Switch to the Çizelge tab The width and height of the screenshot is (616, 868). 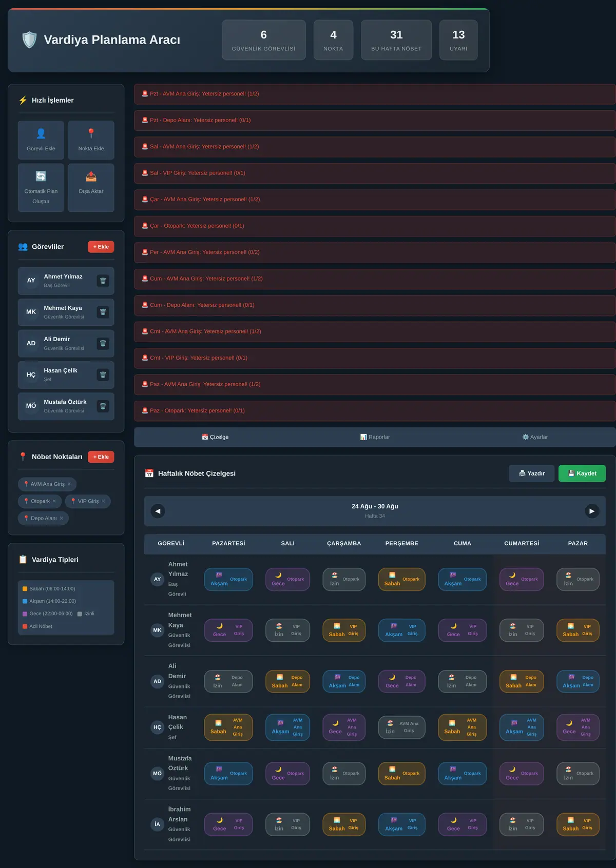coord(215,437)
